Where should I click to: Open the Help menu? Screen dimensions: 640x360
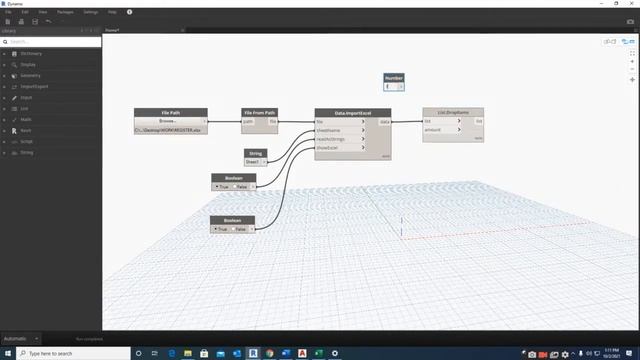pos(112,12)
